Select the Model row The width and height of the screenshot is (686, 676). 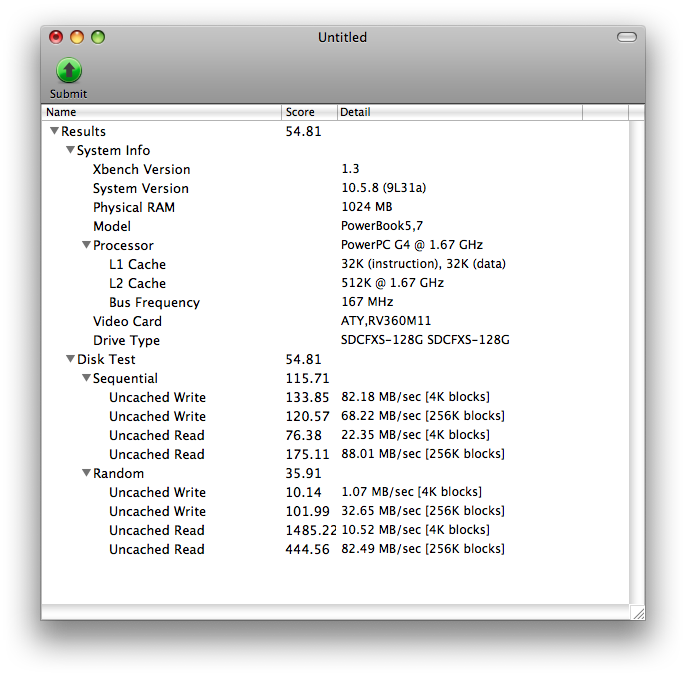[x=336, y=226]
